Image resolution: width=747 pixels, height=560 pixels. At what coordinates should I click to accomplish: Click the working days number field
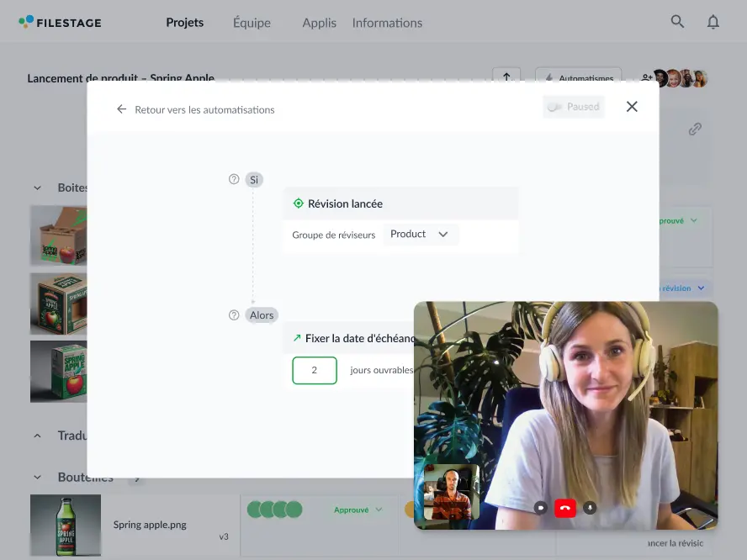(315, 370)
